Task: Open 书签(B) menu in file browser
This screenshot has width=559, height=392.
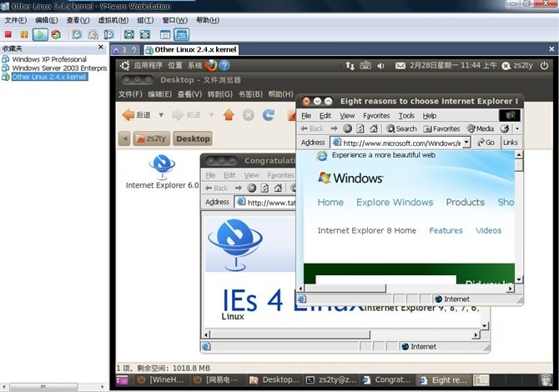Action: pos(250,94)
